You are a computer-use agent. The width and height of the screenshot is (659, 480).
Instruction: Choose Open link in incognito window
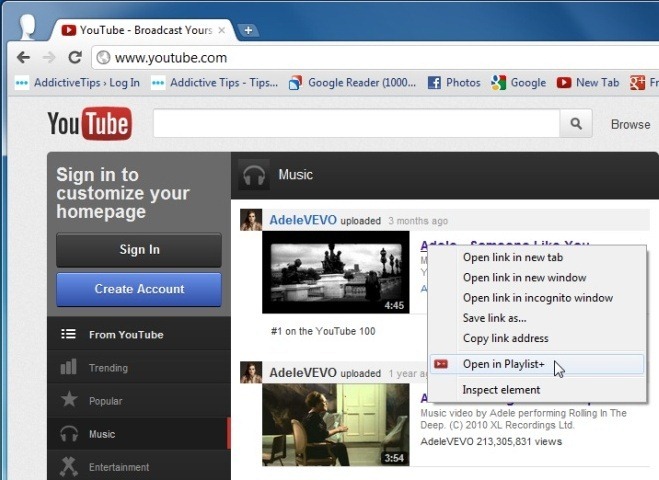pyautogui.click(x=537, y=298)
